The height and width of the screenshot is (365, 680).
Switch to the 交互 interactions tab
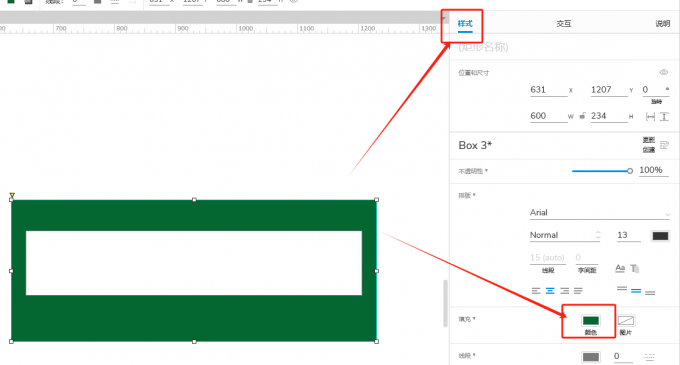point(564,23)
